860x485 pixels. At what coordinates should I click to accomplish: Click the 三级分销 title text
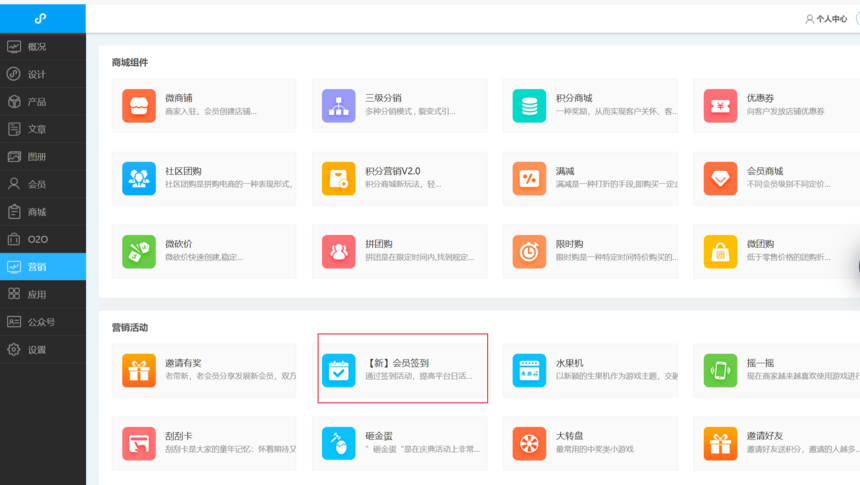pos(383,98)
